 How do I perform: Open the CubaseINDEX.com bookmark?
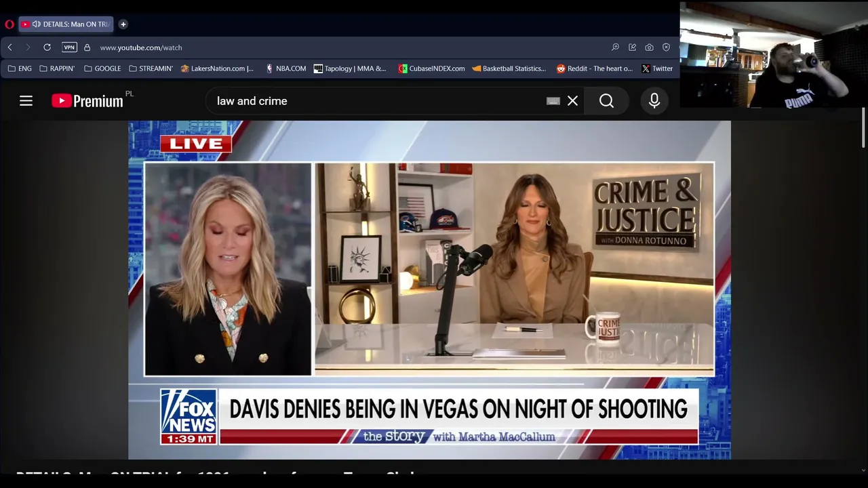pyautogui.click(x=431, y=68)
